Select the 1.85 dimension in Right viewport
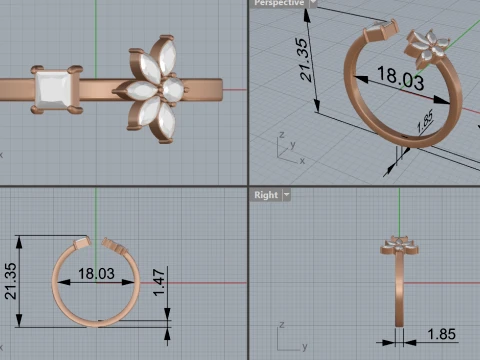The image size is (480, 360). pyautogui.click(x=441, y=334)
